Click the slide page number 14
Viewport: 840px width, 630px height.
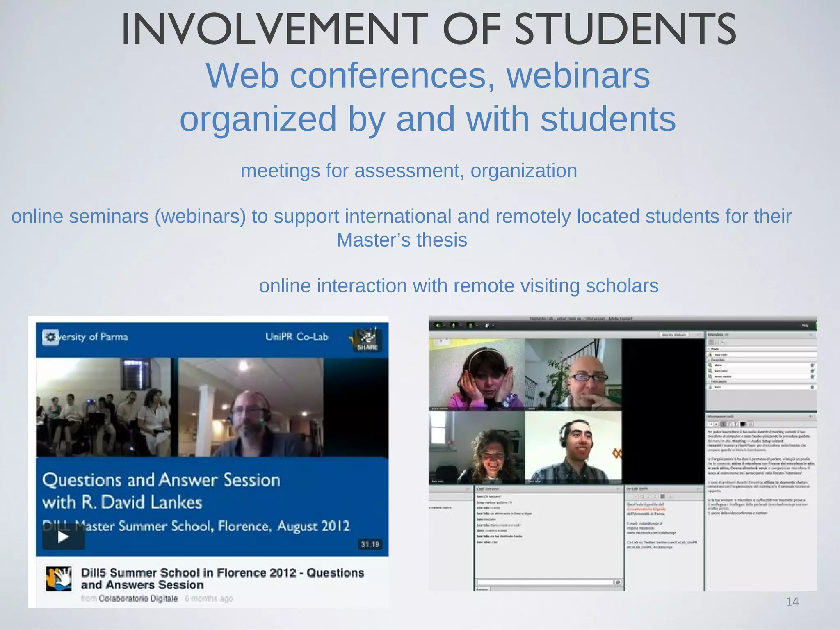pyautogui.click(x=792, y=602)
